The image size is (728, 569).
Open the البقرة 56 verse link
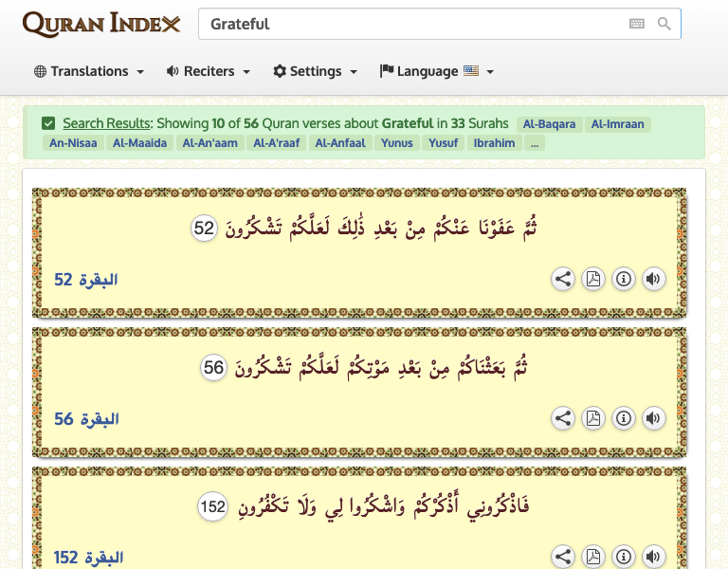(86, 419)
